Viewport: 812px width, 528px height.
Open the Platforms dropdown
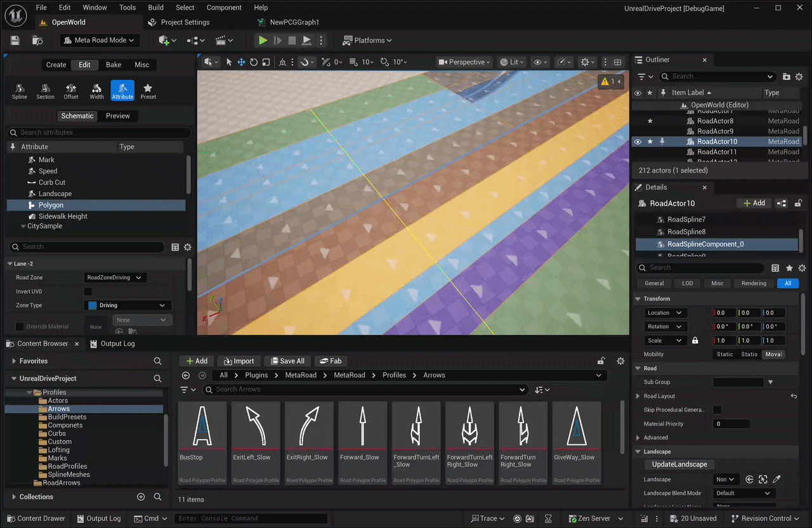click(367, 40)
